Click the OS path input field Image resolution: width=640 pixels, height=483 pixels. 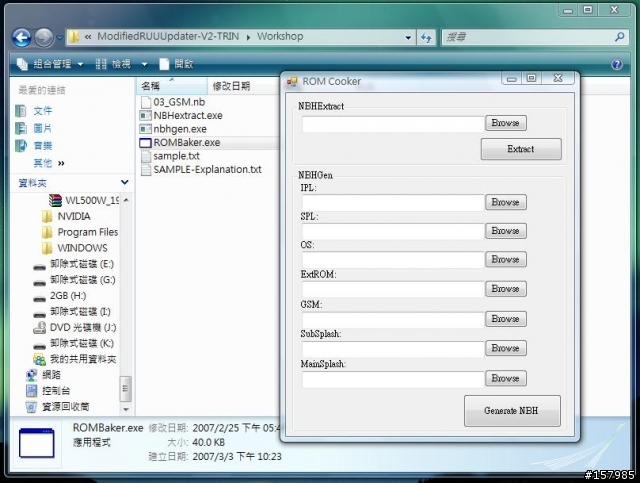pyautogui.click(x=393, y=260)
